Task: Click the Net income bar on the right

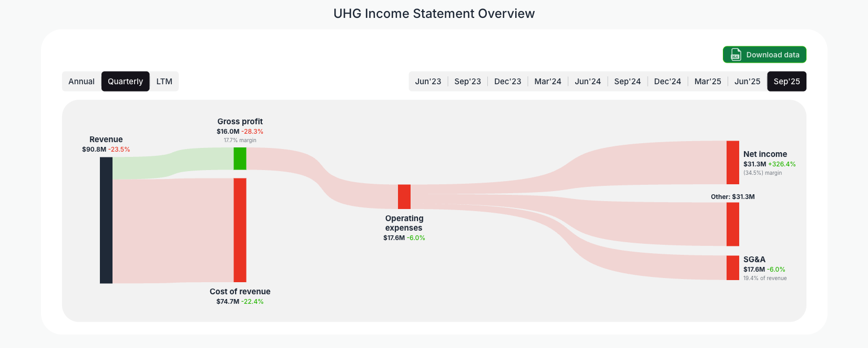Action: click(732, 161)
